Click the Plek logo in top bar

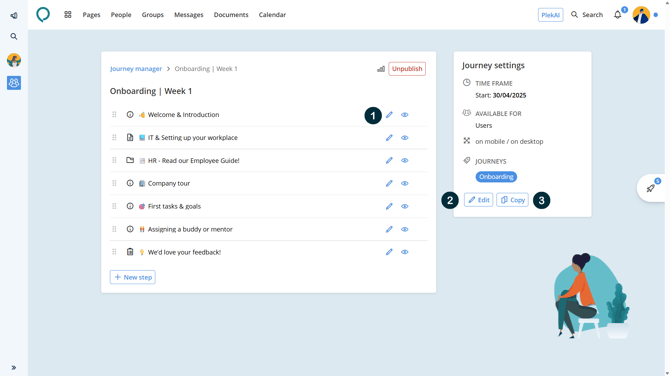(x=43, y=15)
